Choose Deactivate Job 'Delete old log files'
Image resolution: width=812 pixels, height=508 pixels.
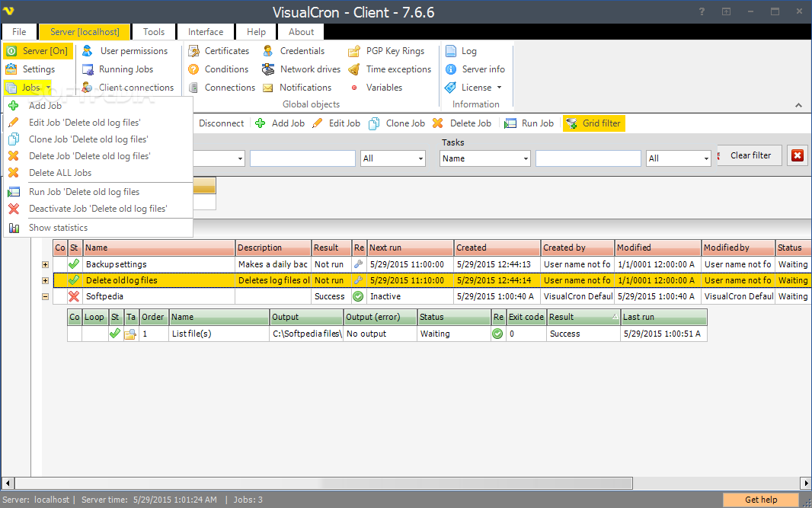[98, 209]
